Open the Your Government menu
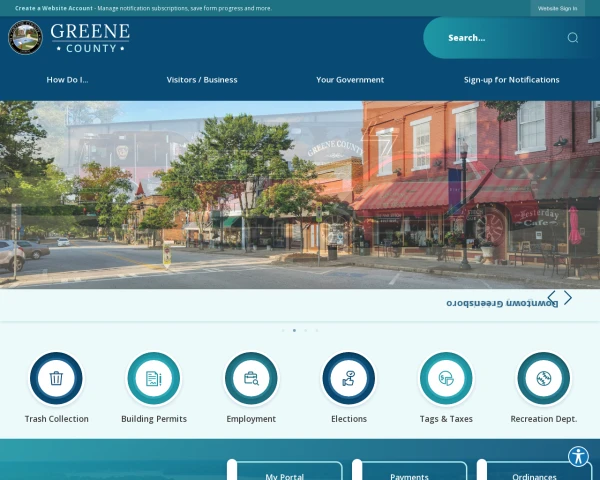 click(x=350, y=80)
